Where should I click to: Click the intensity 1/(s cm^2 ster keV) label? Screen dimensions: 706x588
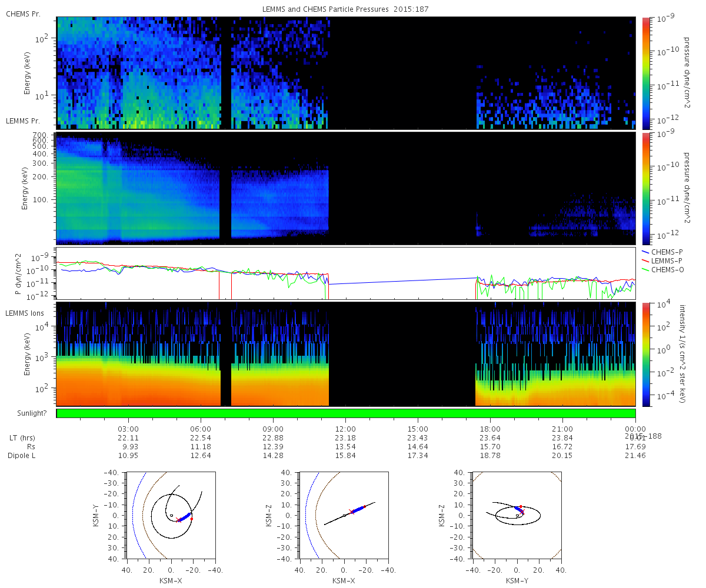[x=684, y=354]
